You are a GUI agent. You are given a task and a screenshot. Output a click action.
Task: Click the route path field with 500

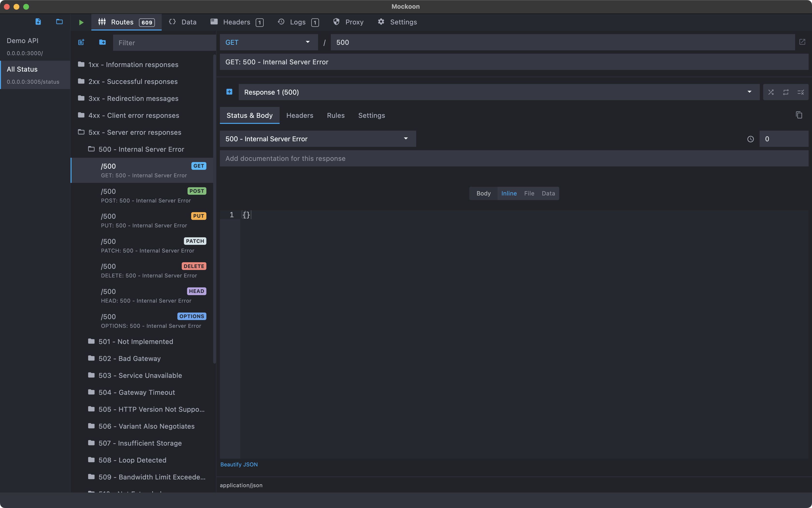point(563,42)
